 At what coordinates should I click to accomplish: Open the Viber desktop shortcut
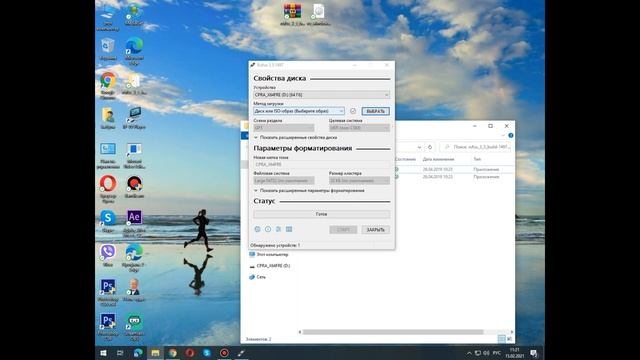[x=108, y=256]
